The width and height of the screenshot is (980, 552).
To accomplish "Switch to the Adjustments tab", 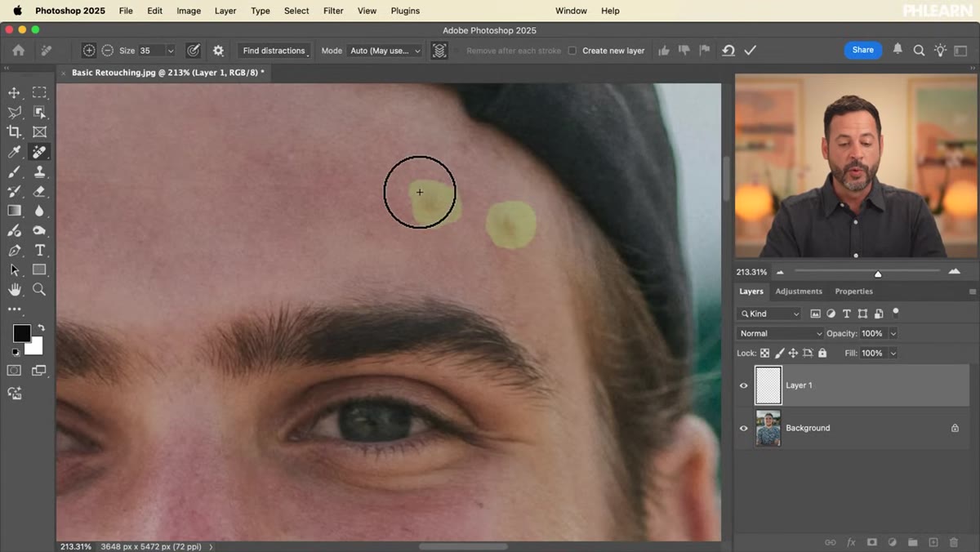I will point(799,292).
